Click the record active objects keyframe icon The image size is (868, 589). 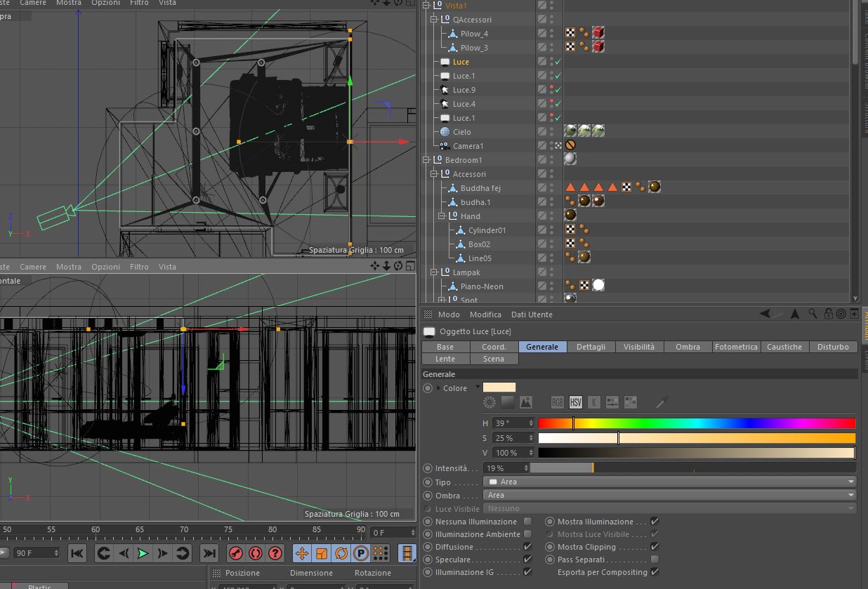pyautogui.click(x=236, y=553)
